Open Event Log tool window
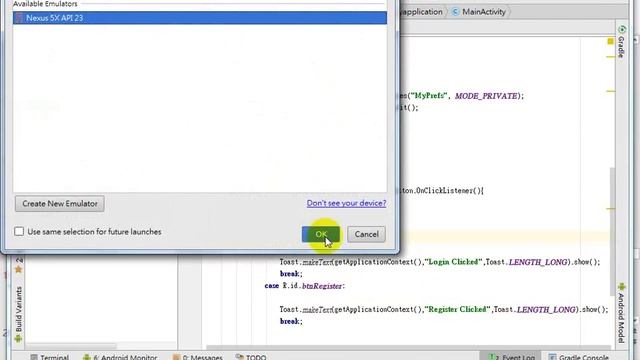 pyautogui.click(x=518, y=357)
